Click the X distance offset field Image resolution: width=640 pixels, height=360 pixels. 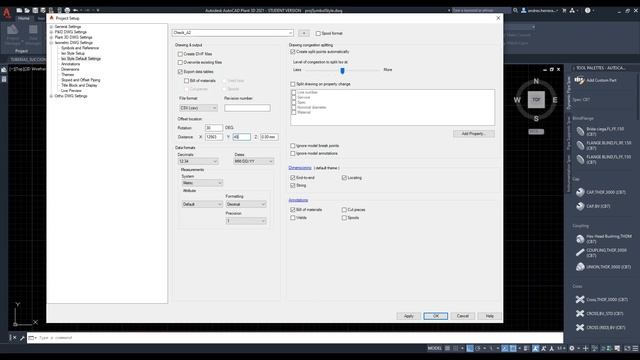click(x=214, y=137)
